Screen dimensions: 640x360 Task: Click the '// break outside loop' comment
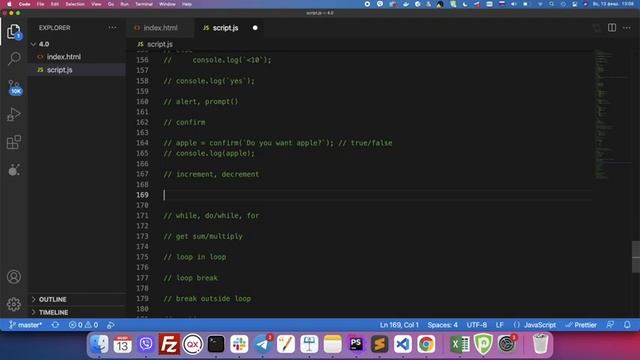pos(207,299)
